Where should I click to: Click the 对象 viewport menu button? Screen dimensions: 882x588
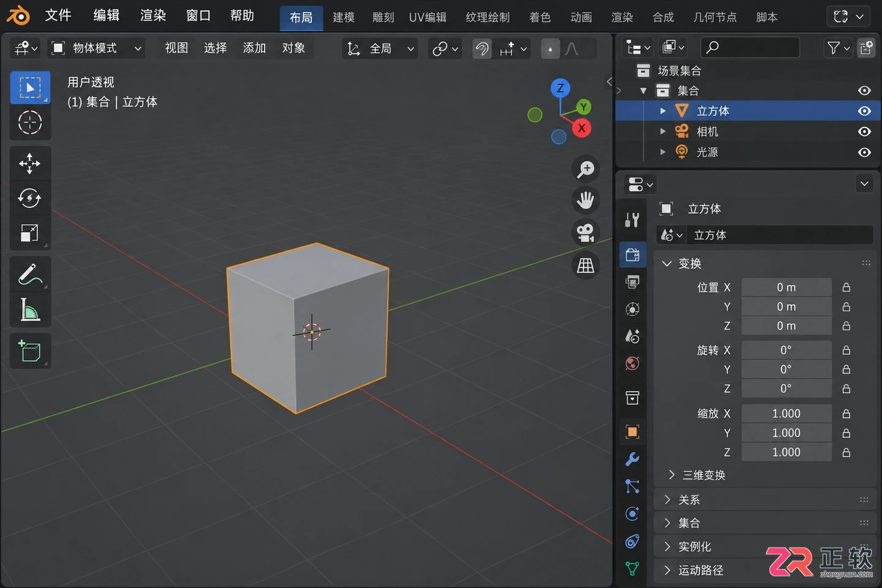(x=293, y=48)
